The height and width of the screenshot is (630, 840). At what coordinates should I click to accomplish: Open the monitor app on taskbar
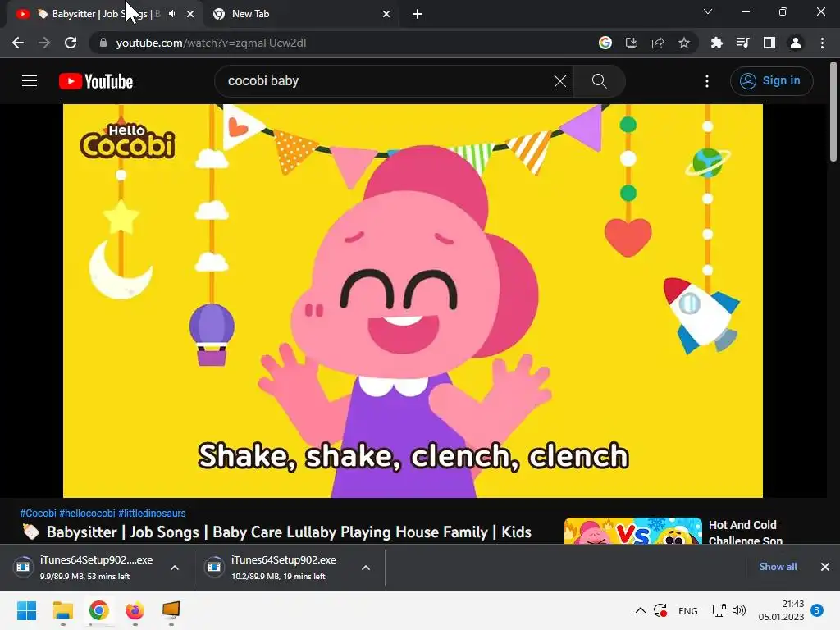pos(171,610)
